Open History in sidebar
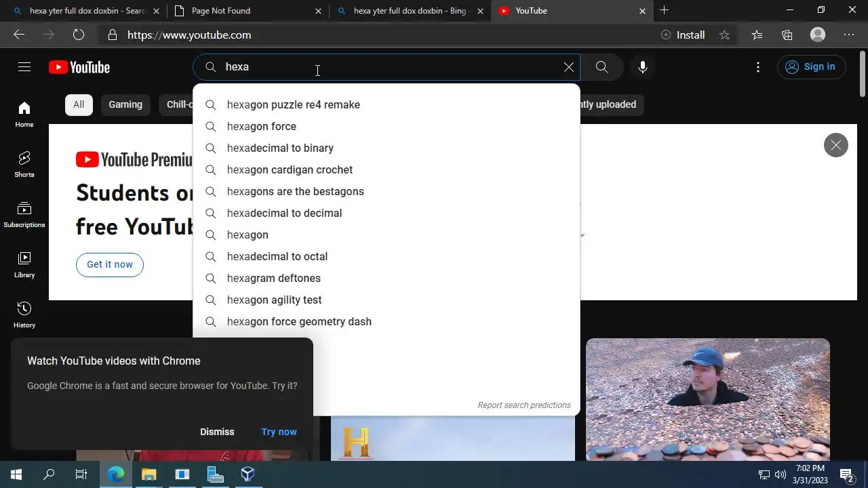Image resolution: width=868 pixels, height=488 pixels. click(24, 315)
